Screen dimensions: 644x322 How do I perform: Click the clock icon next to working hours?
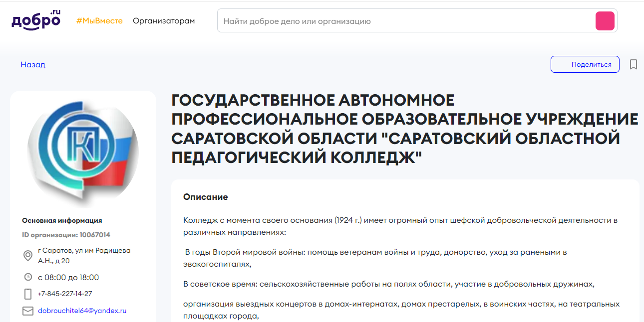click(28, 277)
